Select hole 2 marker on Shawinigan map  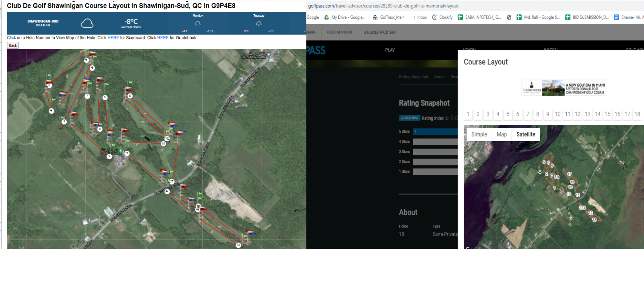tap(64, 122)
